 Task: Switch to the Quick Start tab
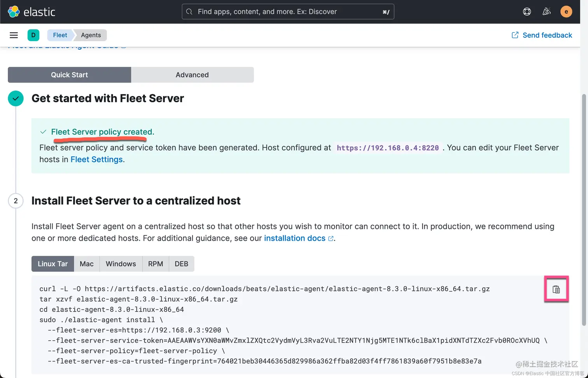pyautogui.click(x=69, y=75)
